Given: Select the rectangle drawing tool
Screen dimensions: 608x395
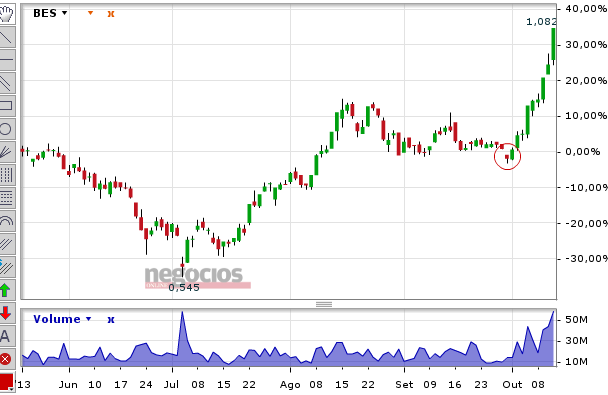Looking at the screenshot, I should [x=7, y=106].
